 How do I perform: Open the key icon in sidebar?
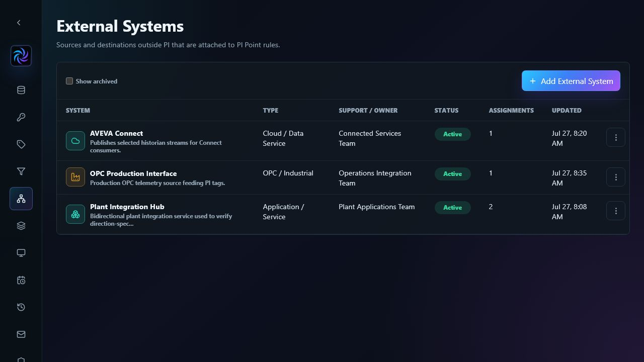pyautogui.click(x=21, y=117)
